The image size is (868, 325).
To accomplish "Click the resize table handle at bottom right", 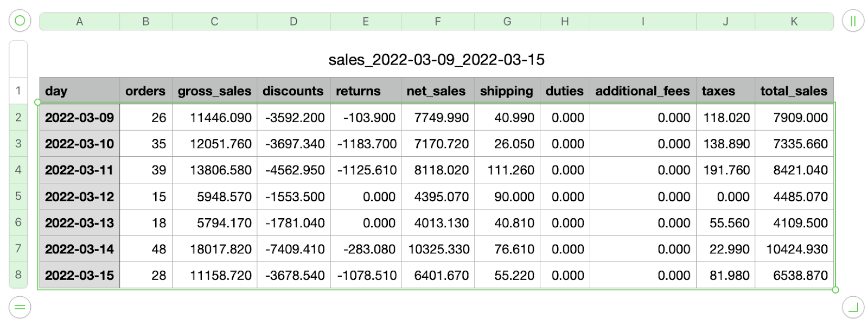I will (x=853, y=308).
